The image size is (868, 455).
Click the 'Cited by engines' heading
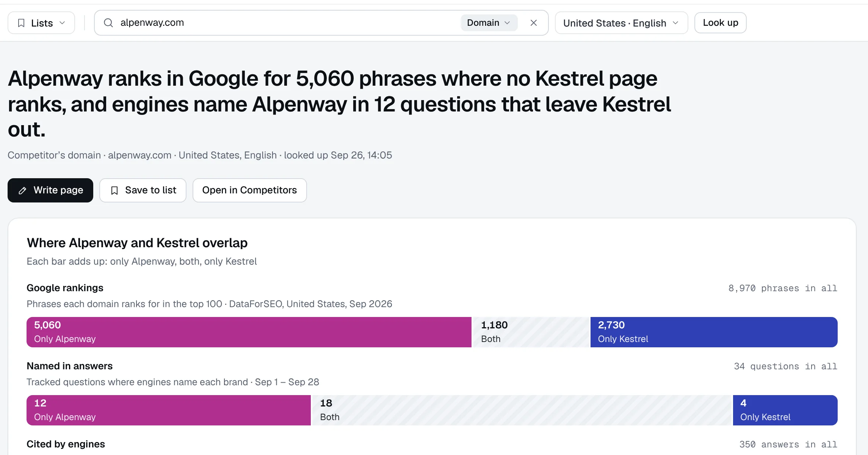(x=66, y=444)
